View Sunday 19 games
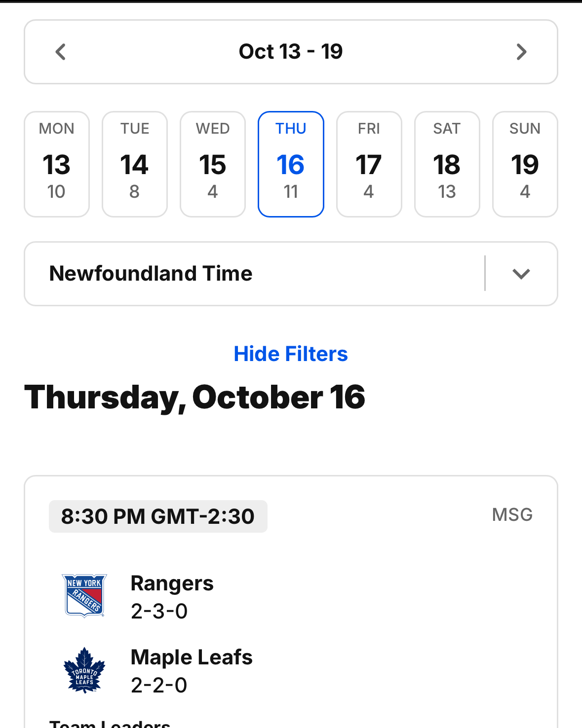Image resolution: width=582 pixels, height=728 pixels. pos(525,164)
